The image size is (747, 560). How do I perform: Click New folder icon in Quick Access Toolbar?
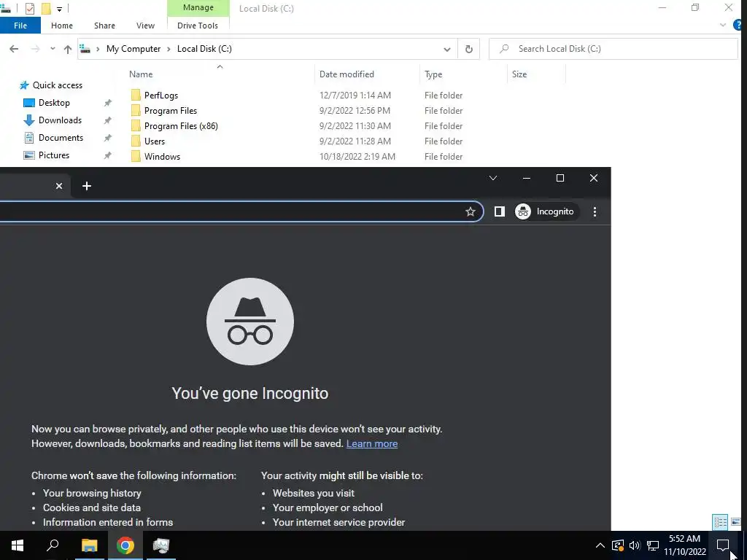[x=46, y=8]
